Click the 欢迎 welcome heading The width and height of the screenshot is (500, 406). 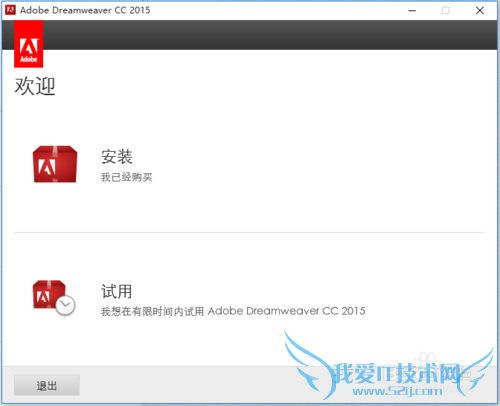click(35, 86)
